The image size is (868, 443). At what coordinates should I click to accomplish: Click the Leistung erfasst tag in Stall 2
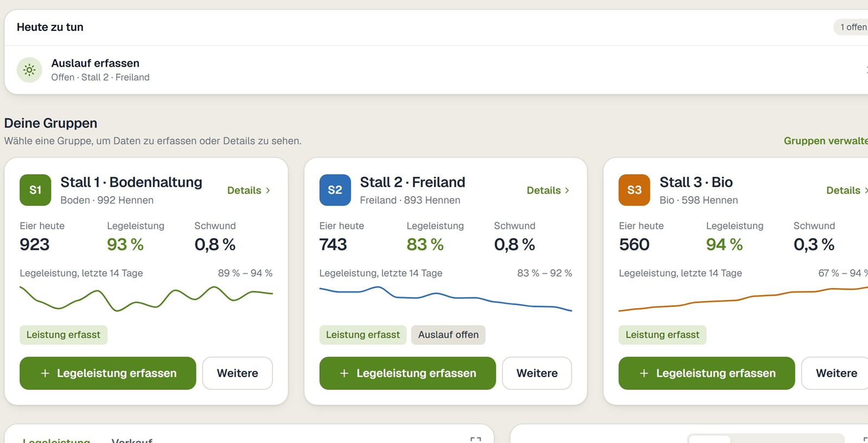point(363,335)
